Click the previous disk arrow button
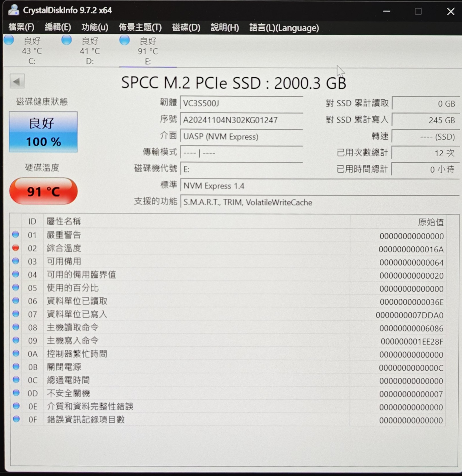Image resolution: width=462 pixels, height=476 pixels. pyautogui.click(x=17, y=82)
